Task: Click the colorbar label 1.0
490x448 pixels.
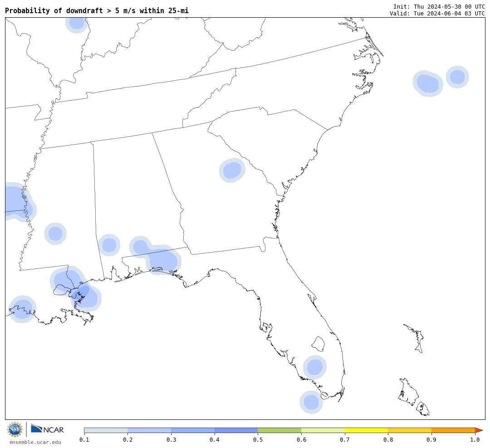Action: (475, 439)
